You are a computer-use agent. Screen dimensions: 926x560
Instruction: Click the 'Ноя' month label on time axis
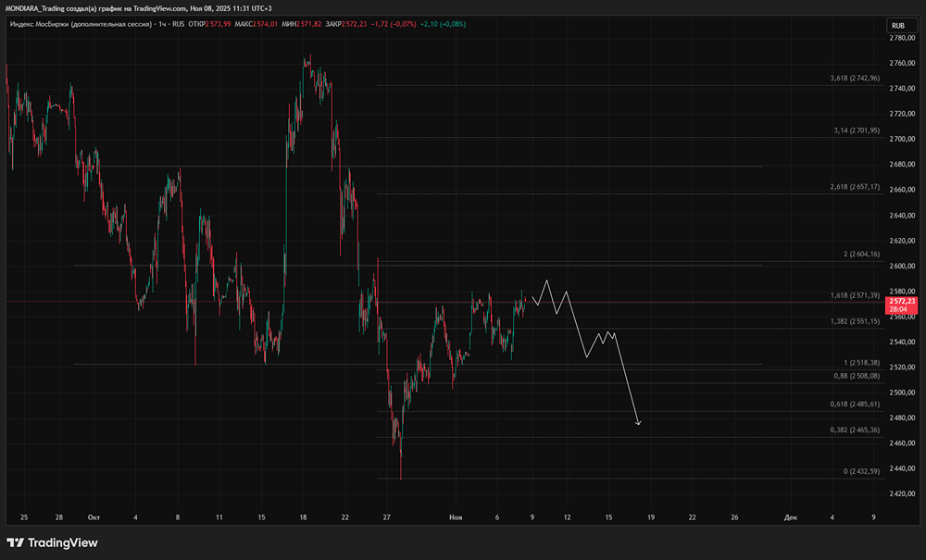[456, 517]
